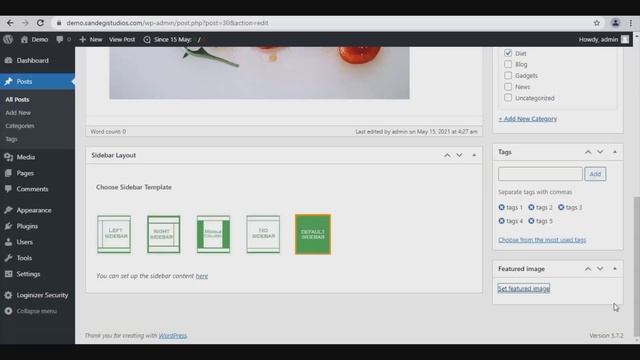Check the News category
This screenshot has width=640, height=360.
click(508, 87)
